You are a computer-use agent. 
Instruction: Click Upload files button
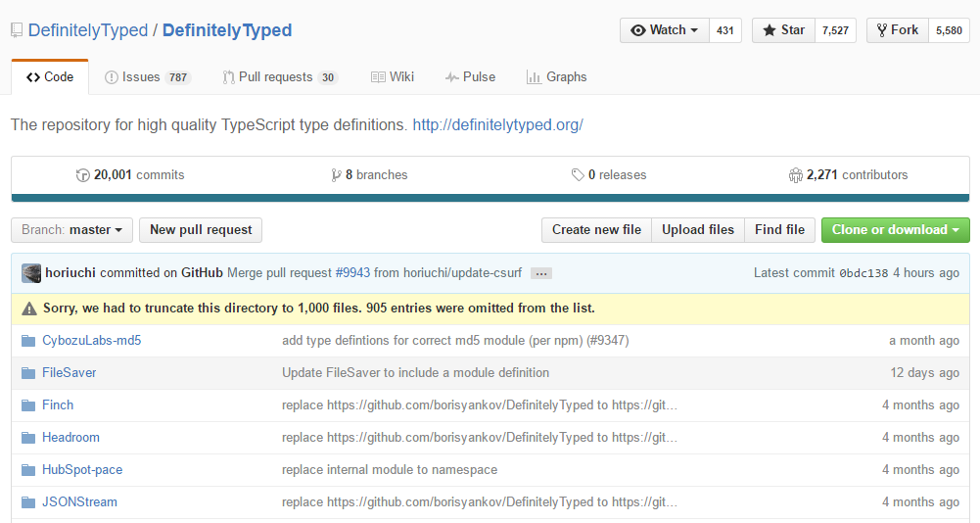(x=698, y=229)
